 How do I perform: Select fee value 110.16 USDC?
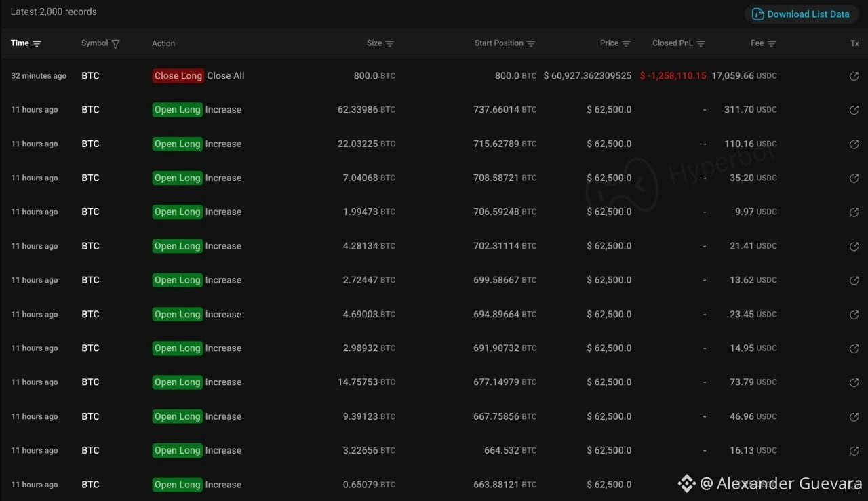coord(750,144)
